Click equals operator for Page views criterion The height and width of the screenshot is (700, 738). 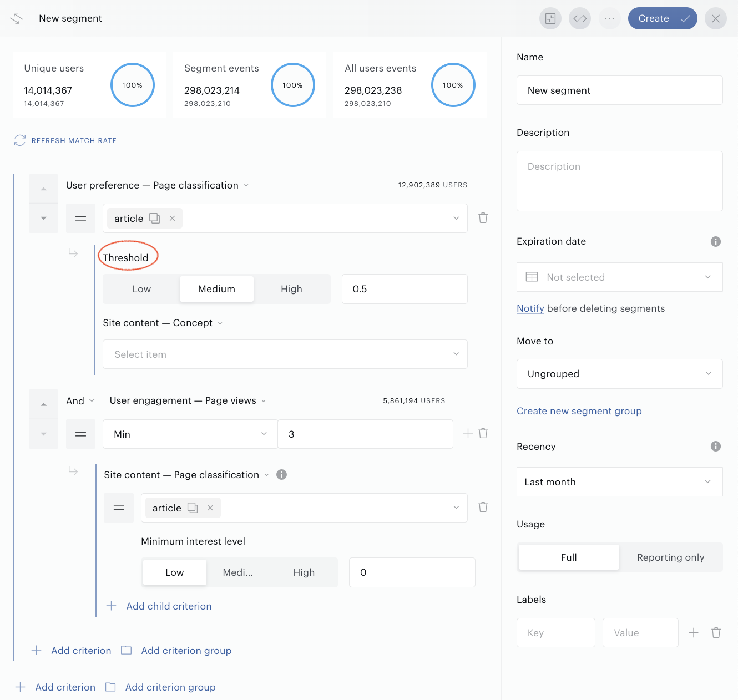pyautogui.click(x=80, y=434)
